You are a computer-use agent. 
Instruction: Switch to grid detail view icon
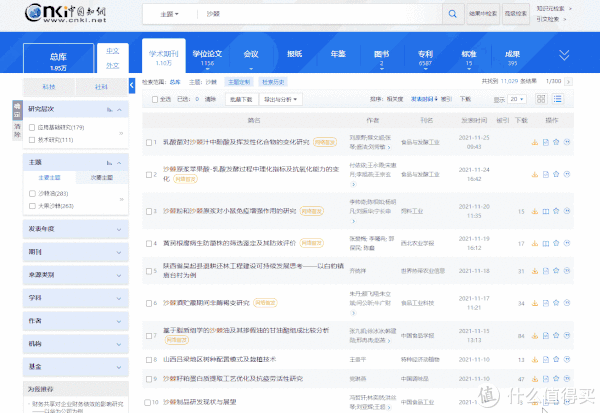[x=541, y=99]
